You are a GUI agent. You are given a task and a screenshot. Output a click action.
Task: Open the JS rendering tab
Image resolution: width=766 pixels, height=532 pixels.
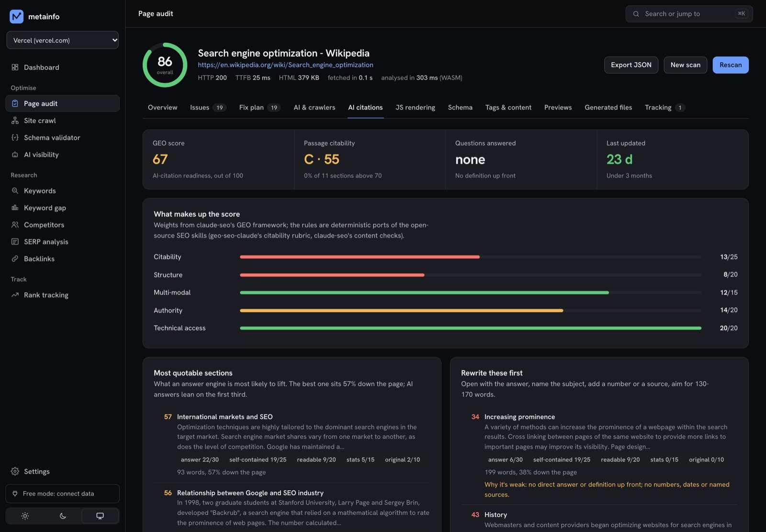[x=416, y=107]
